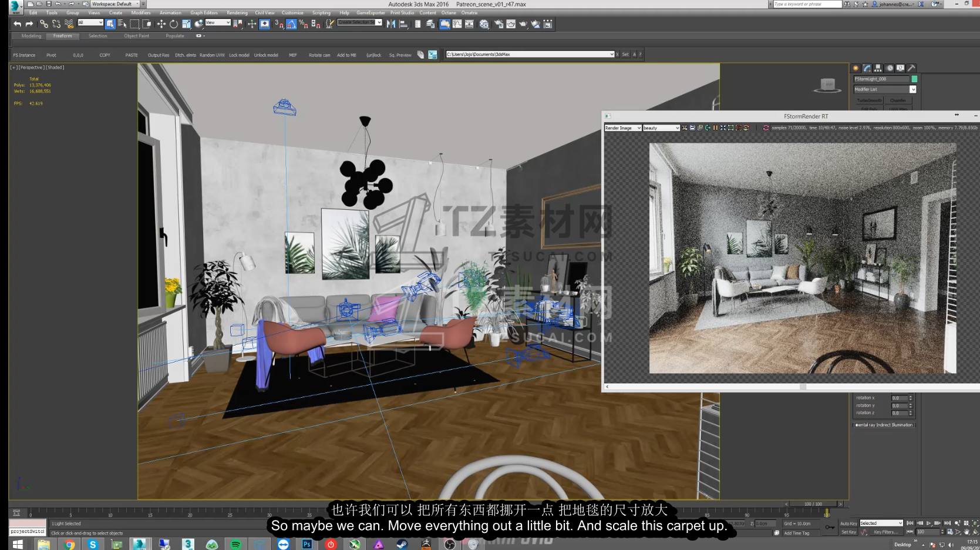980x550 pixels.
Task: Activate Select and Rotate tool
Action: [x=173, y=24]
